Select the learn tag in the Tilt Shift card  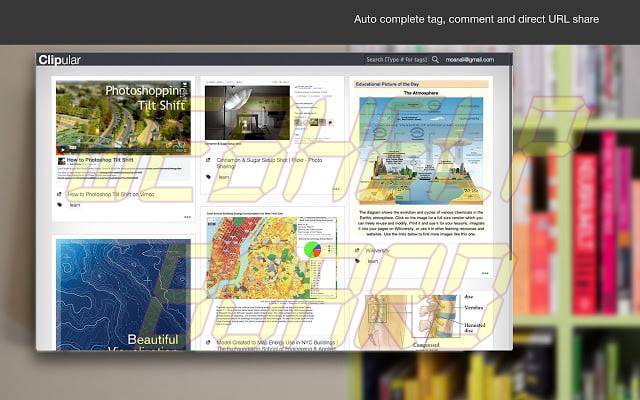[x=75, y=205]
